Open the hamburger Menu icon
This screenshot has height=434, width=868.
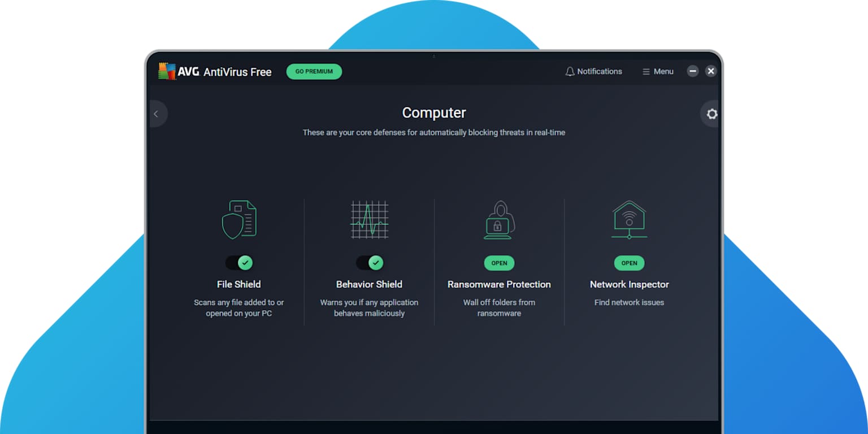click(645, 71)
